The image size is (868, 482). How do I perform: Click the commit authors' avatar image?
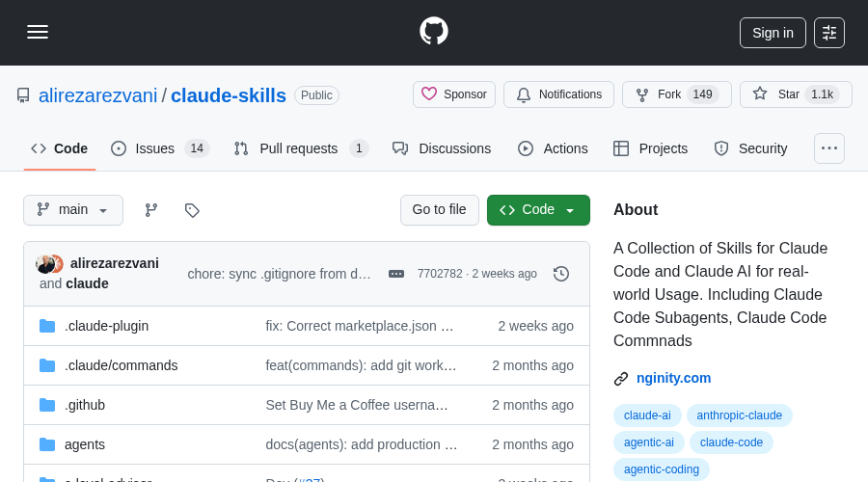coord(49,264)
